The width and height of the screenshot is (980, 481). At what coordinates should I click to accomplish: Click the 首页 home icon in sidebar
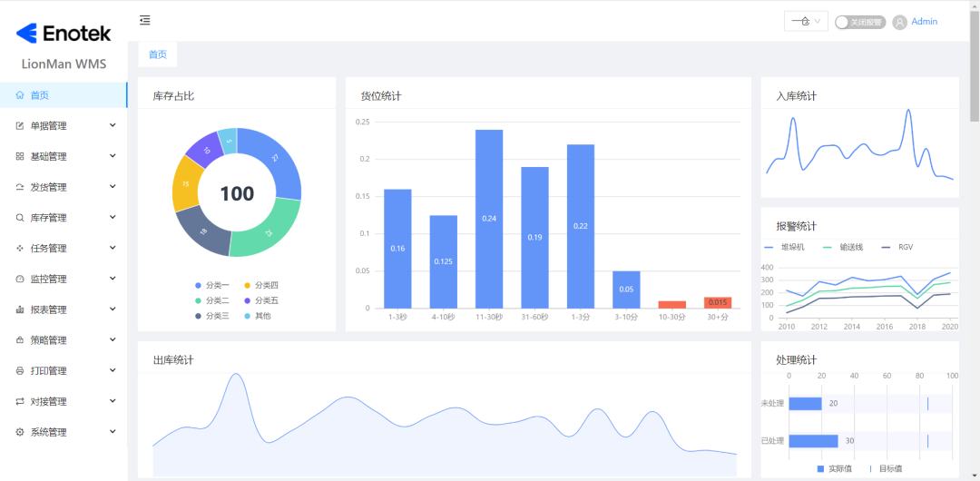[x=20, y=95]
